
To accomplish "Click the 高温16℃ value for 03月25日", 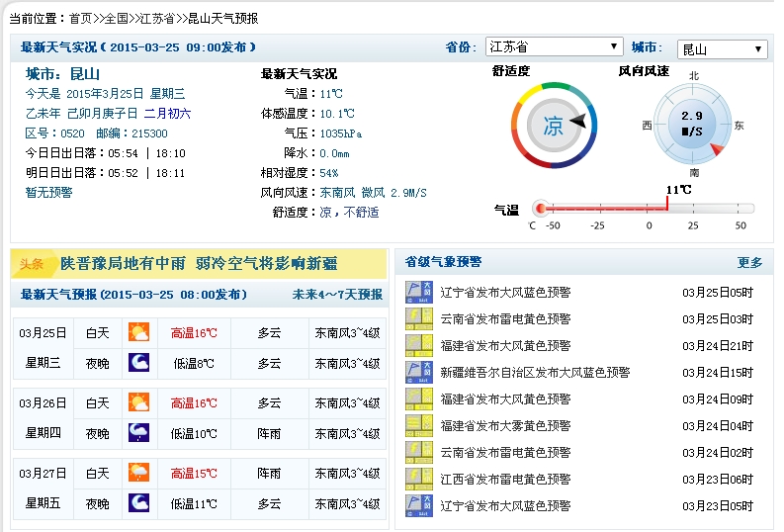I will pyautogui.click(x=194, y=333).
